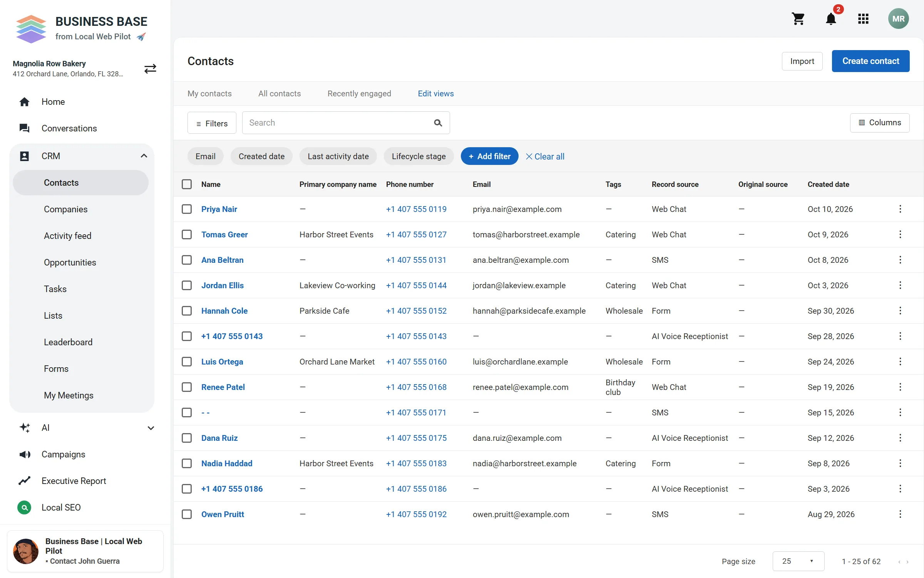This screenshot has width=924, height=578.
Task: Click the Edit views link
Action: click(x=436, y=94)
